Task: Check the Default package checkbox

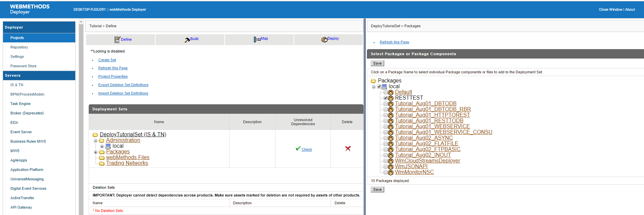Action: tap(386, 92)
